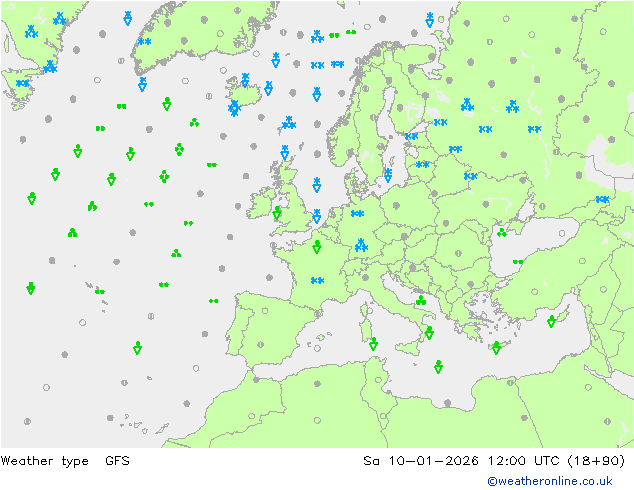
Task: Click the green rain symbol over central Italy
Action: click(x=421, y=300)
